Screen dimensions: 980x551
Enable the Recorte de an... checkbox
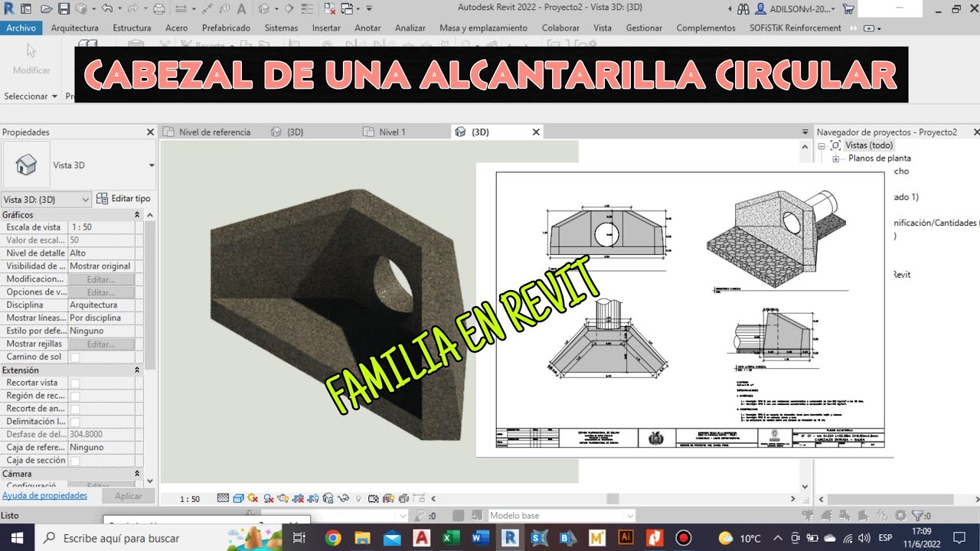point(75,409)
